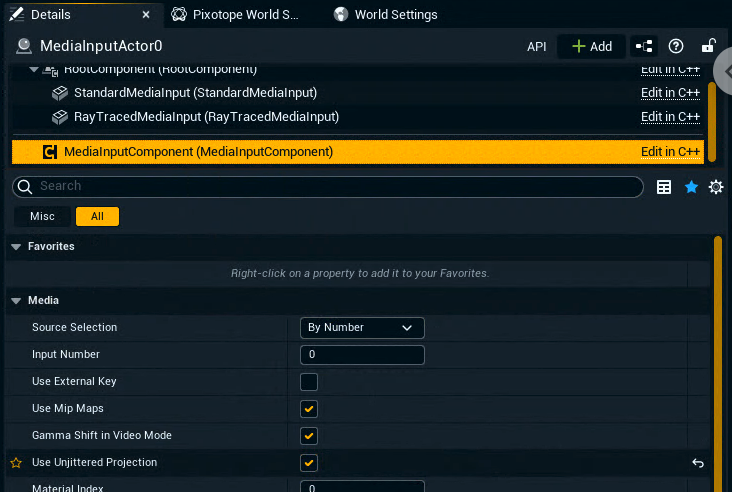Collapse the Favorites section
The width and height of the screenshot is (732, 492).
click(x=16, y=246)
